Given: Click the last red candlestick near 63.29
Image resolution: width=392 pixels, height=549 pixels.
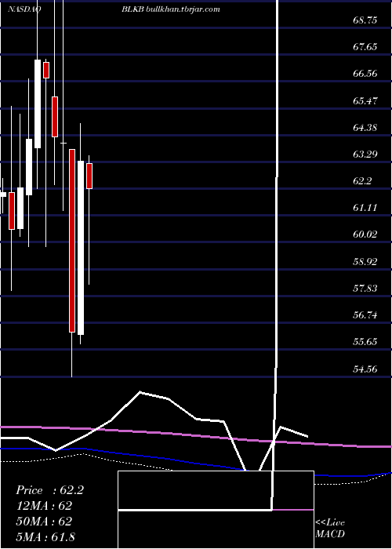Looking at the screenshot, I should pyautogui.click(x=89, y=176).
